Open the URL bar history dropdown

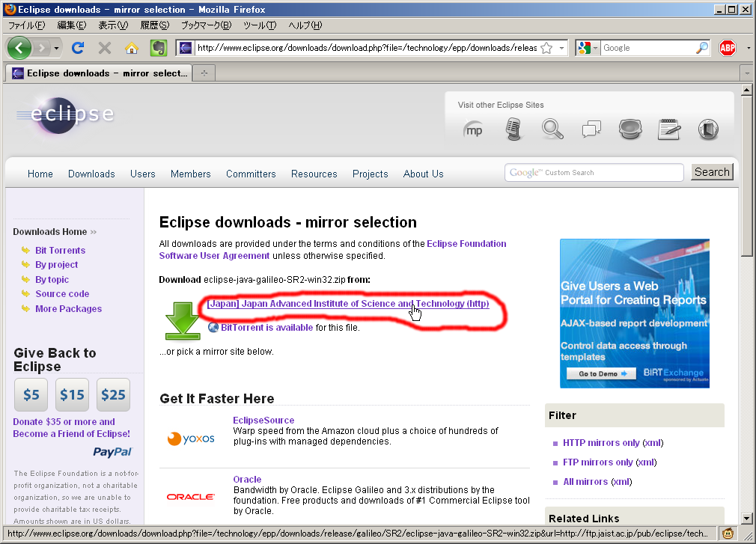[x=561, y=48]
